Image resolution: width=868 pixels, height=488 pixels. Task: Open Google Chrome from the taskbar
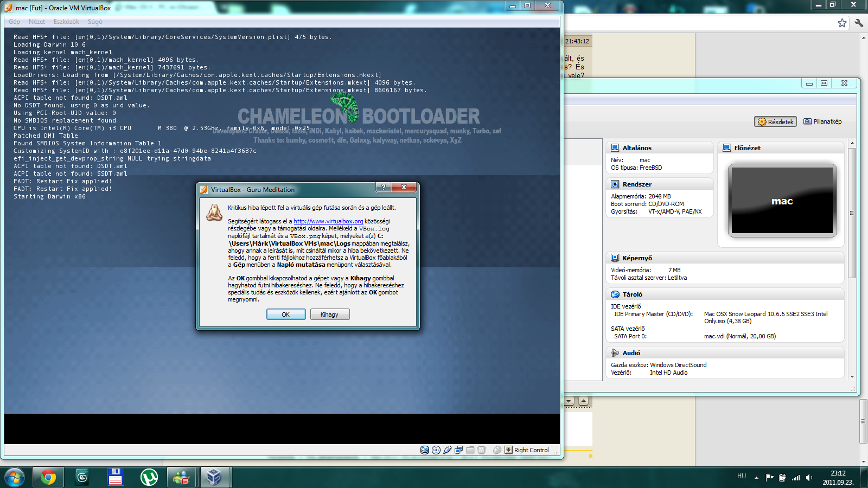[x=48, y=477]
